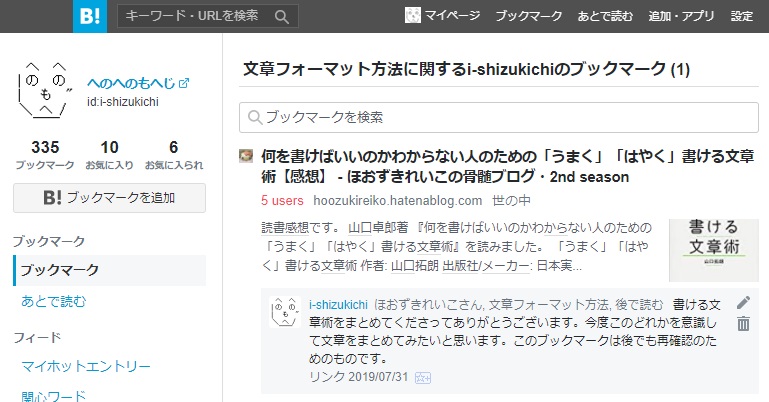Open ブックマーク in the top menu
This screenshot has width=769, height=402.
pos(529,16)
